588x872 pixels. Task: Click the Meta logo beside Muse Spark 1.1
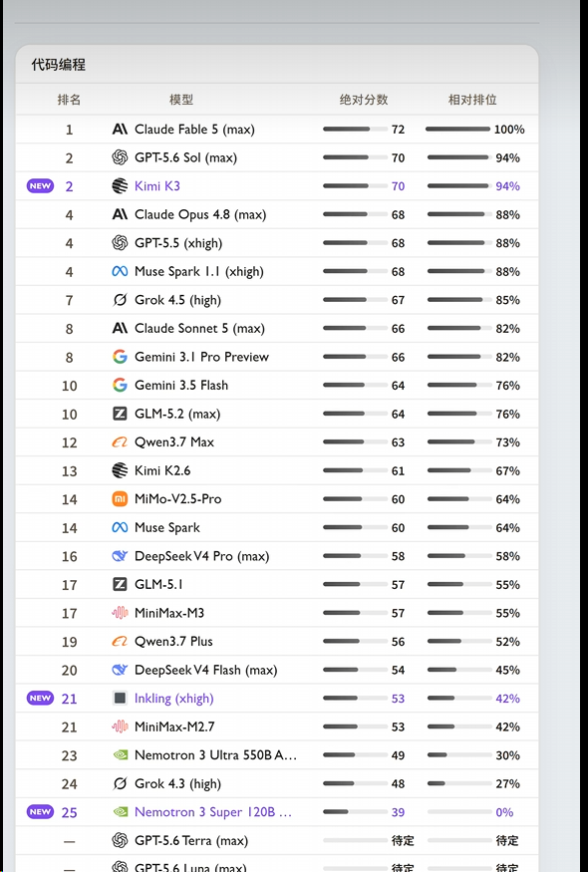pos(120,271)
